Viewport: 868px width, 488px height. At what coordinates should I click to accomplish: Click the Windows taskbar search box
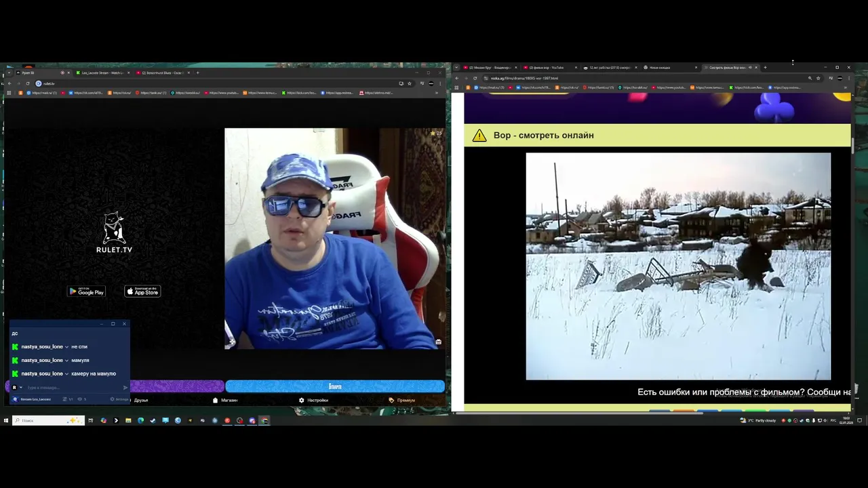[x=48, y=421]
